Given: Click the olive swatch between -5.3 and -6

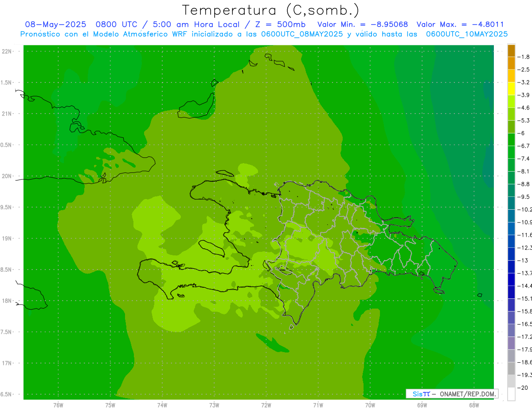Looking at the screenshot, I should click(511, 126).
